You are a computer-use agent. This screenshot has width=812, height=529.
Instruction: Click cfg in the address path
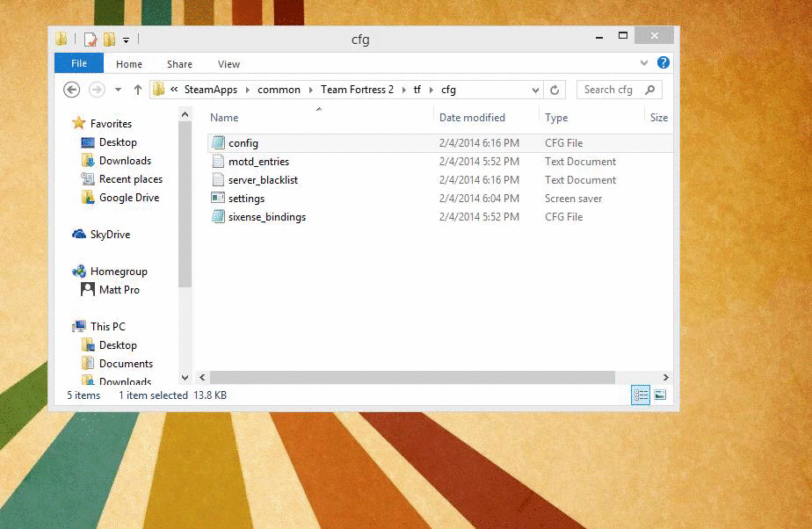point(448,90)
